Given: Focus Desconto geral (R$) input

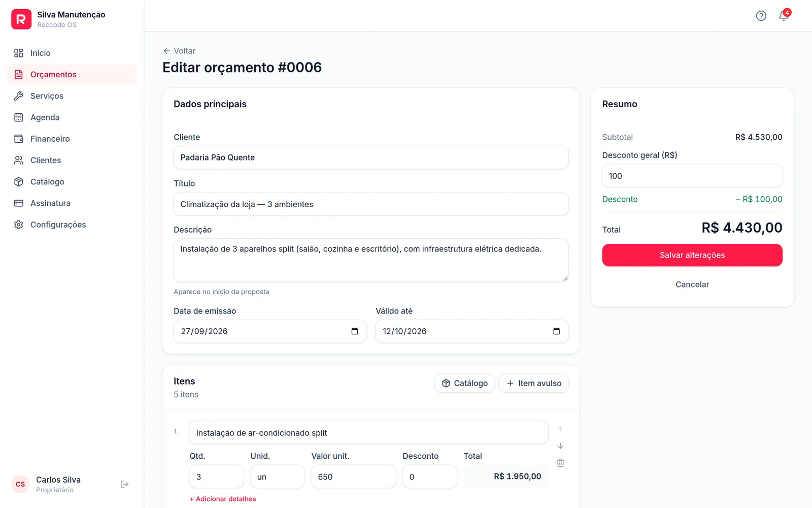Looking at the screenshot, I should coord(692,176).
